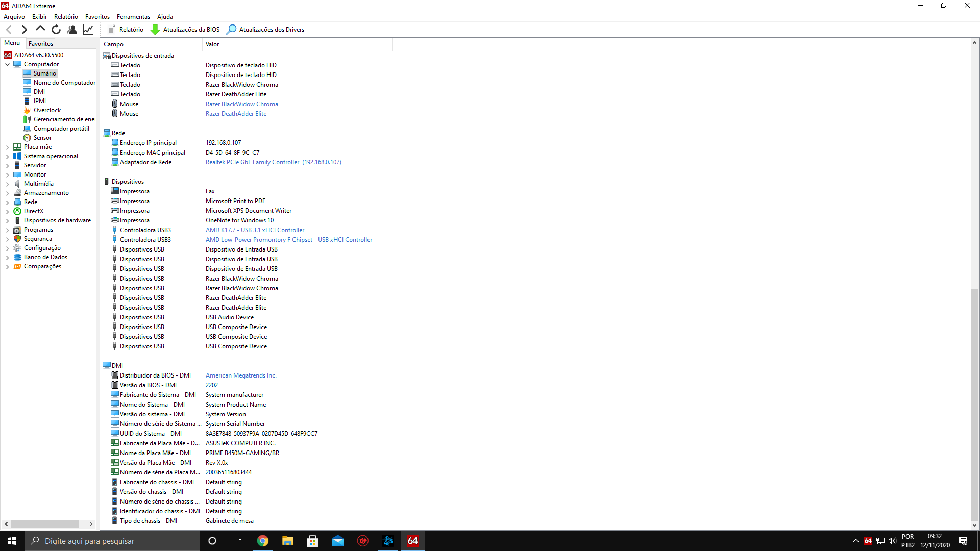
Task: Open the Favoritos menu
Action: 97,17
